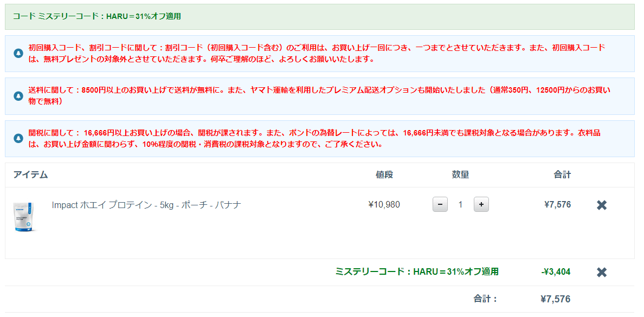Open Impact ホエイ プロテイン 5kg product link
The height and width of the screenshot is (317, 644).
(x=146, y=205)
